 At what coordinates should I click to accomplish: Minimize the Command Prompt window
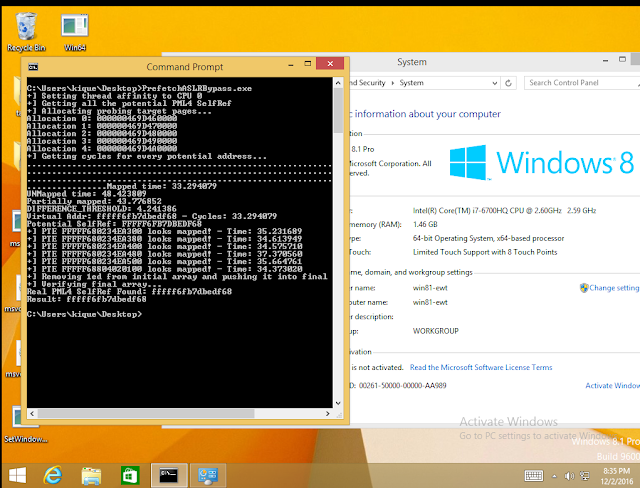click(291, 64)
